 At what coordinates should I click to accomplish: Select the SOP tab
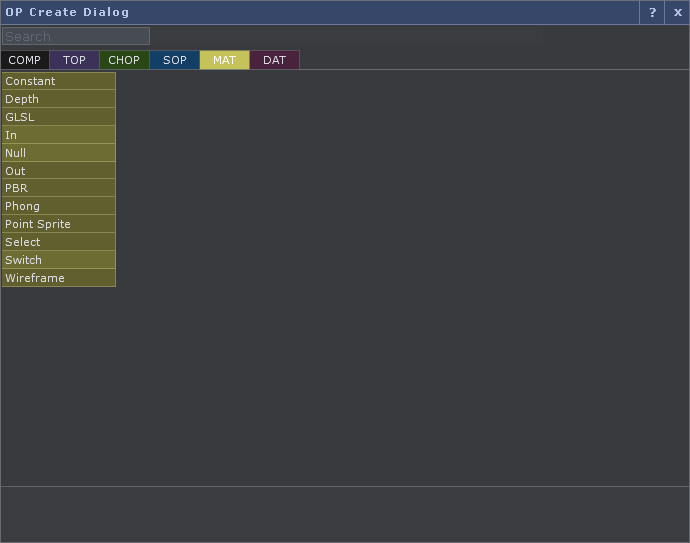click(x=175, y=60)
